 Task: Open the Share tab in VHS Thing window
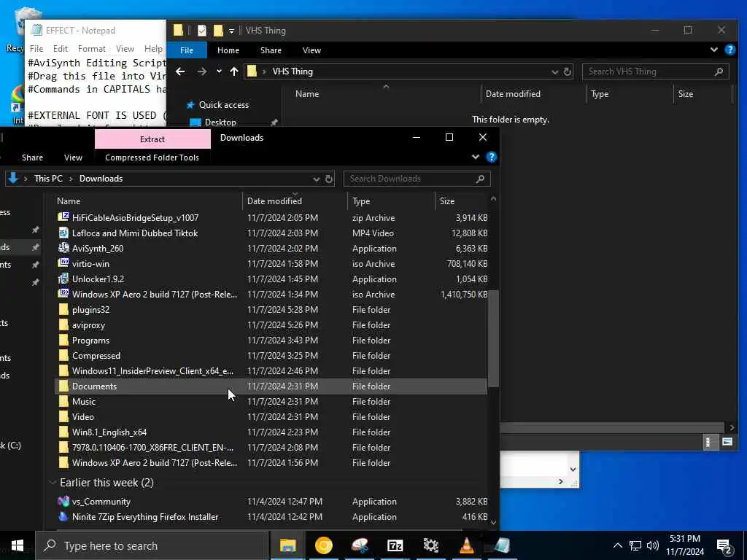pos(271,50)
